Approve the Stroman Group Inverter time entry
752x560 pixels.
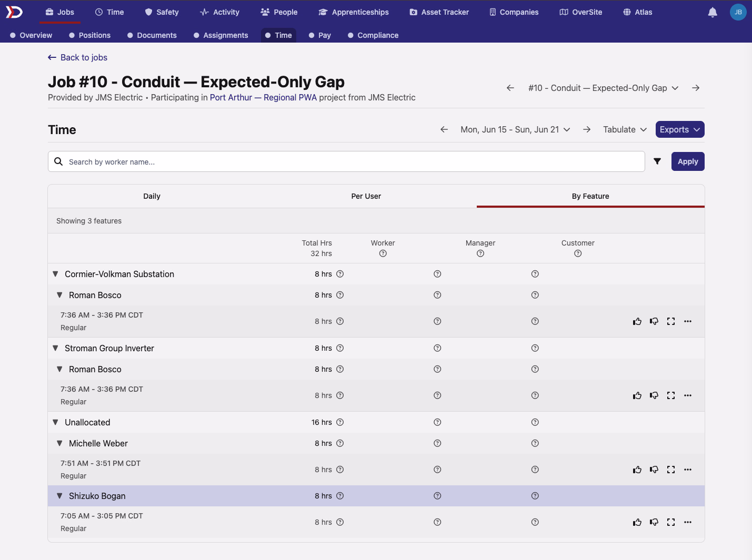pos(637,395)
